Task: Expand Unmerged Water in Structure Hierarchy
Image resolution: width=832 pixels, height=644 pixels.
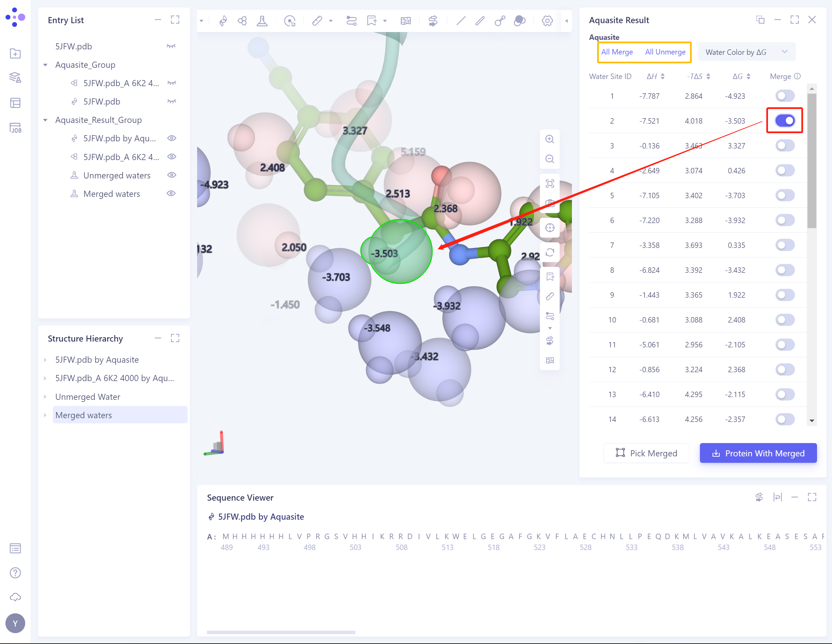Action: (x=45, y=397)
